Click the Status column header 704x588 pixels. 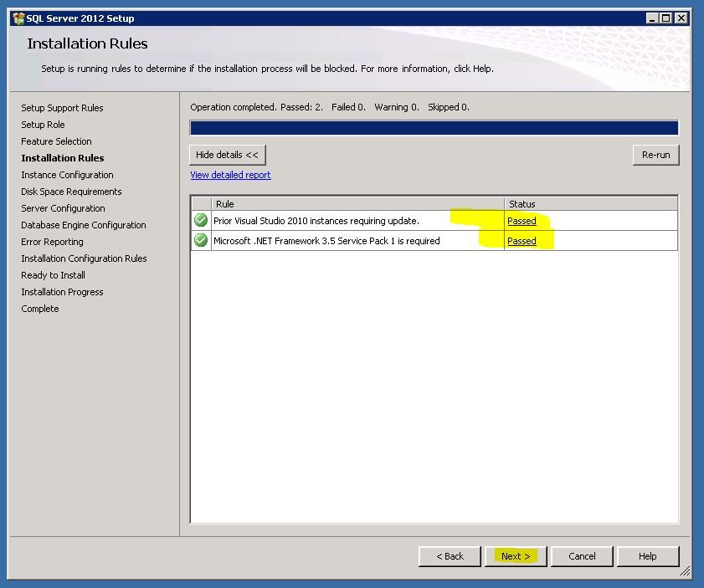pyautogui.click(x=591, y=203)
